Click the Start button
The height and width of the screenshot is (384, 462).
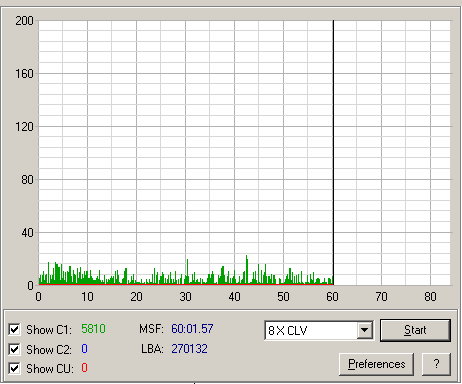(415, 330)
